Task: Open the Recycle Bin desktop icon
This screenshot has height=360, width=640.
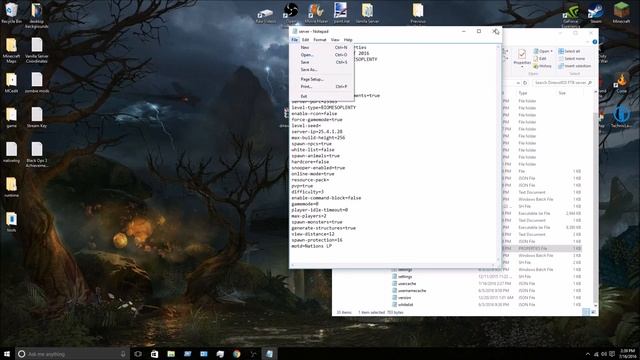Action: [x=11, y=13]
